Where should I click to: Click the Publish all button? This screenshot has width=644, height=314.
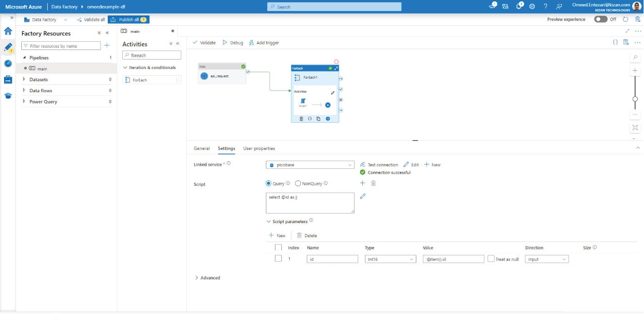[129, 19]
